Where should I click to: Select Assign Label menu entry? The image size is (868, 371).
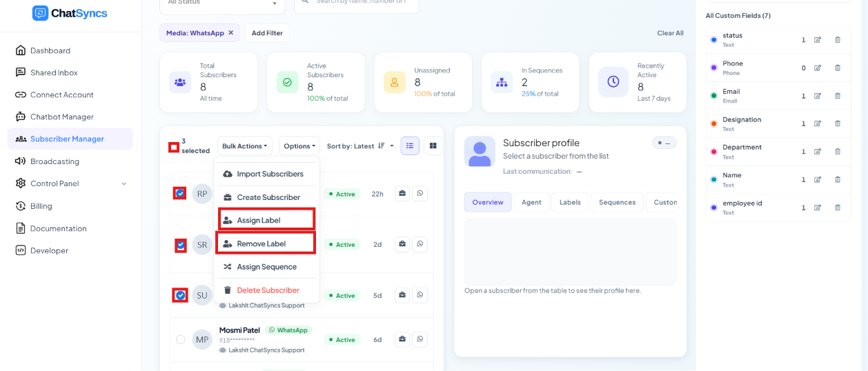[x=266, y=220]
